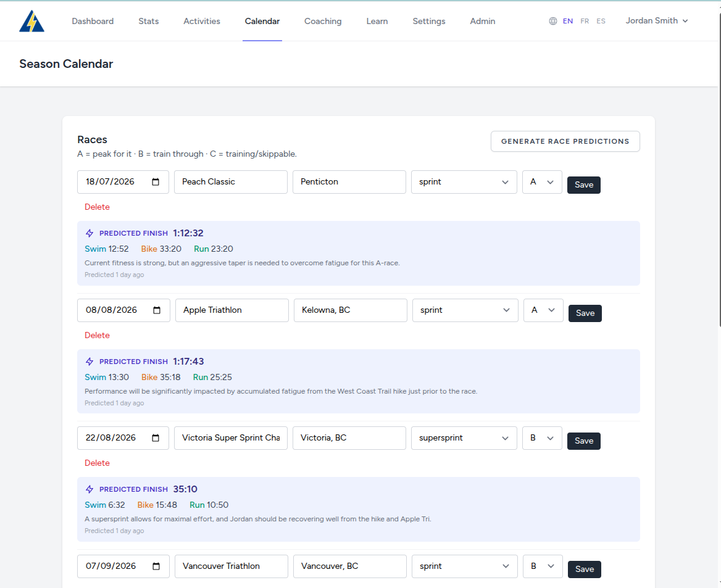The width and height of the screenshot is (721, 588).
Task: Open calendar picker for Vancouver Triathlon date
Action: coord(156,566)
